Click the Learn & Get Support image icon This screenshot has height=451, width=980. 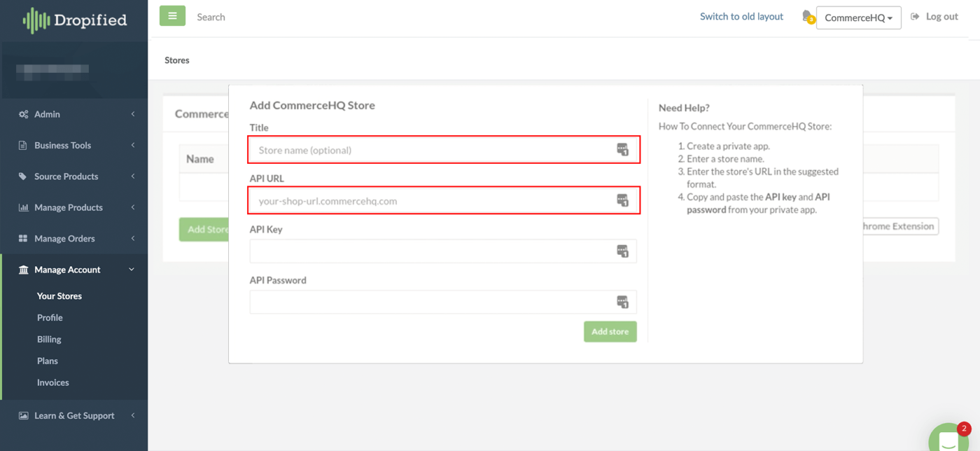coord(23,415)
